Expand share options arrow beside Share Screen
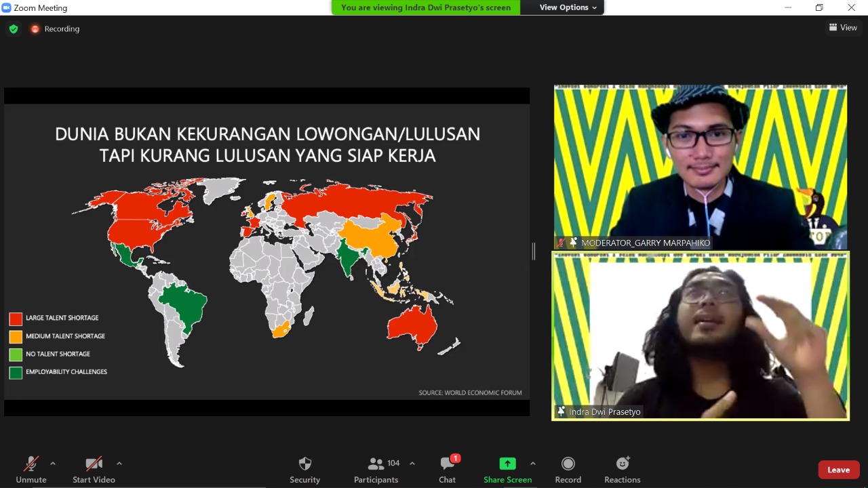868x488 pixels. pyautogui.click(x=532, y=464)
